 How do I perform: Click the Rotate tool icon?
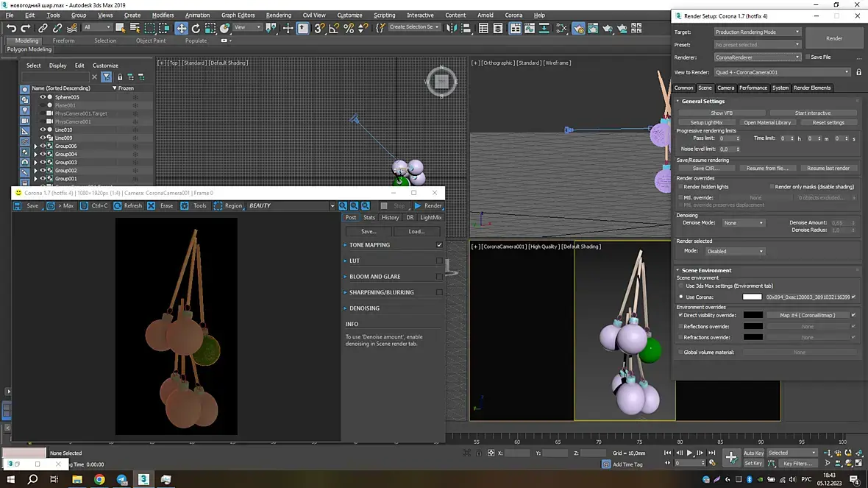pyautogui.click(x=196, y=28)
